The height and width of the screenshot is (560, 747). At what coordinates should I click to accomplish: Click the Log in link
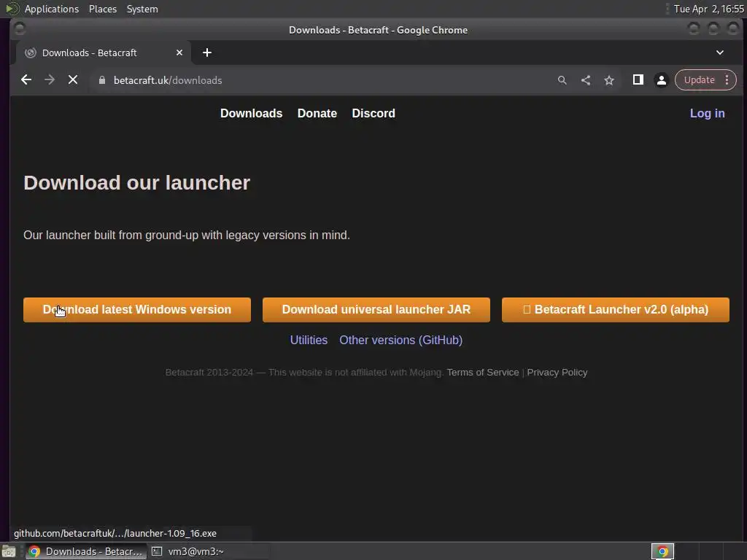pyautogui.click(x=708, y=113)
